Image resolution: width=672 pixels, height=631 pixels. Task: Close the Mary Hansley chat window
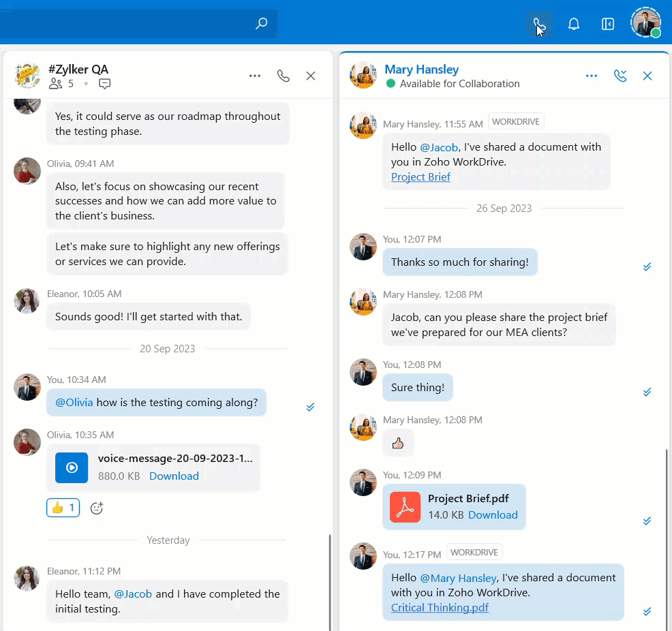tap(647, 76)
